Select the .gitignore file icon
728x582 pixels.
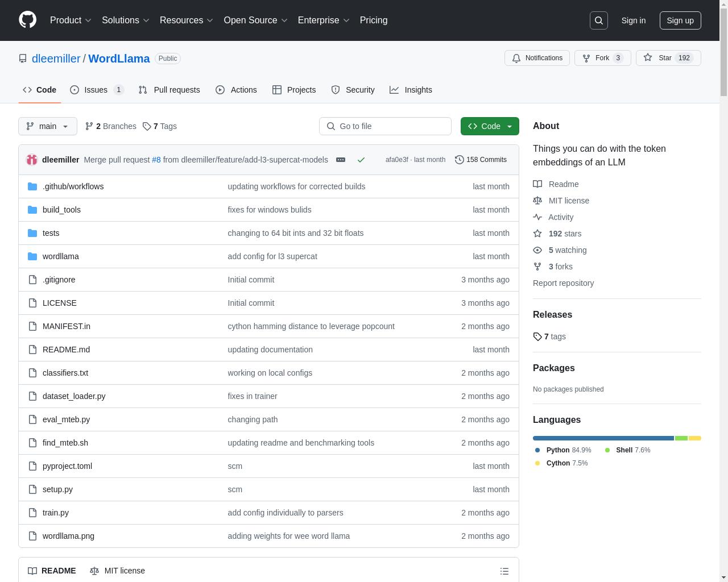pos(32,280)
